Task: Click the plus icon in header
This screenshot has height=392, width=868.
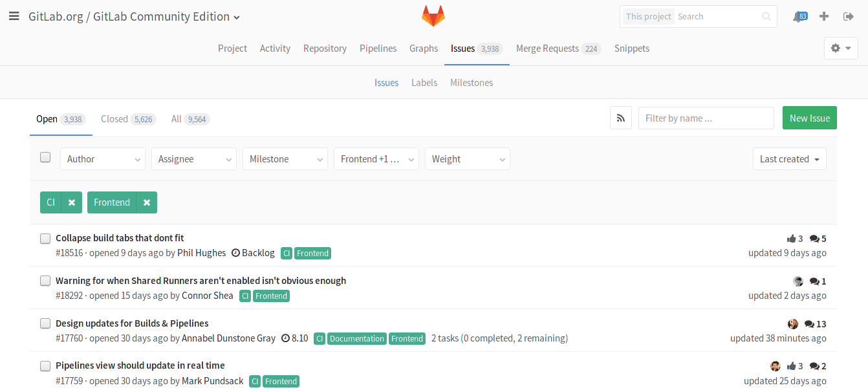Action: [824, 17]
